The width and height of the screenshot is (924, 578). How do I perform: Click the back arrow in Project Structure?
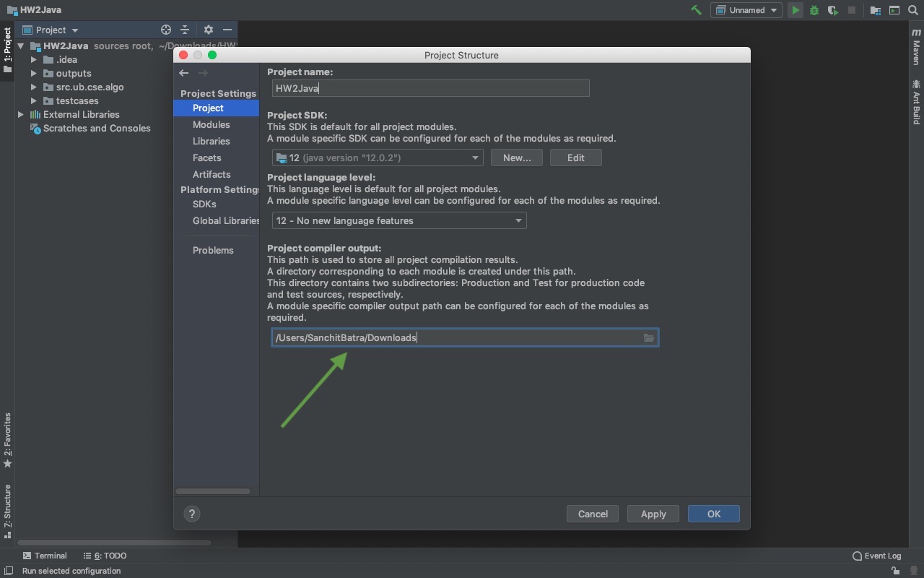(184, 73)
